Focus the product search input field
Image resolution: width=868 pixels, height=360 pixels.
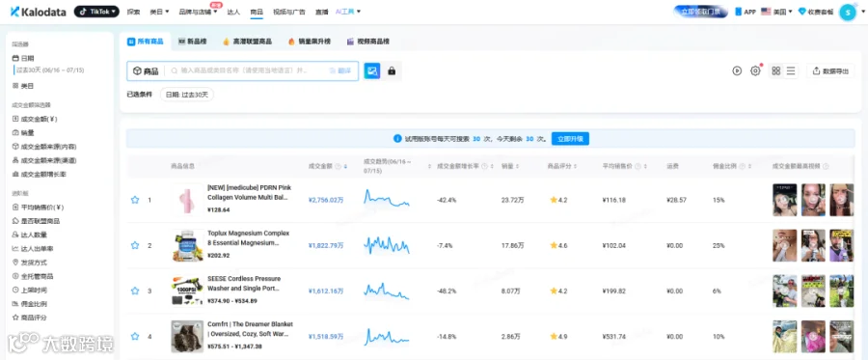[x=244, y=70]
